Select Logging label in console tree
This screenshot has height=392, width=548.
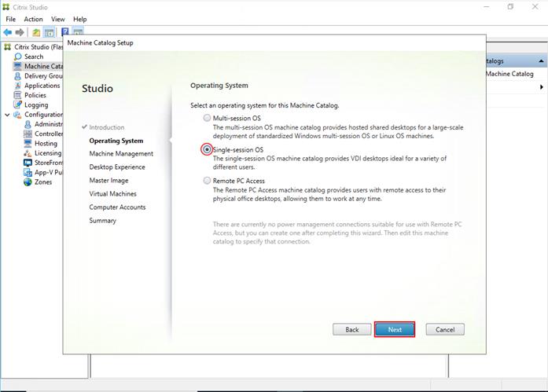pos(36,104)
